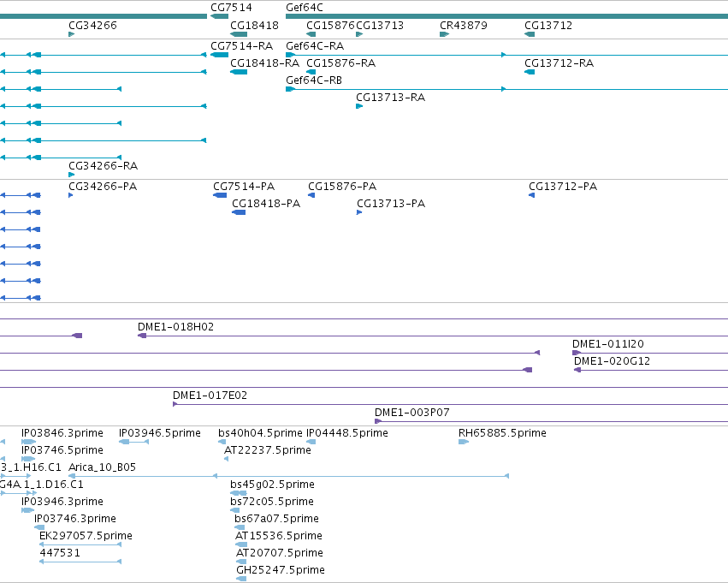Click the bs72c05.5prime EST label
The height and width of the screenshot is (583, 728).
point(272,502)
